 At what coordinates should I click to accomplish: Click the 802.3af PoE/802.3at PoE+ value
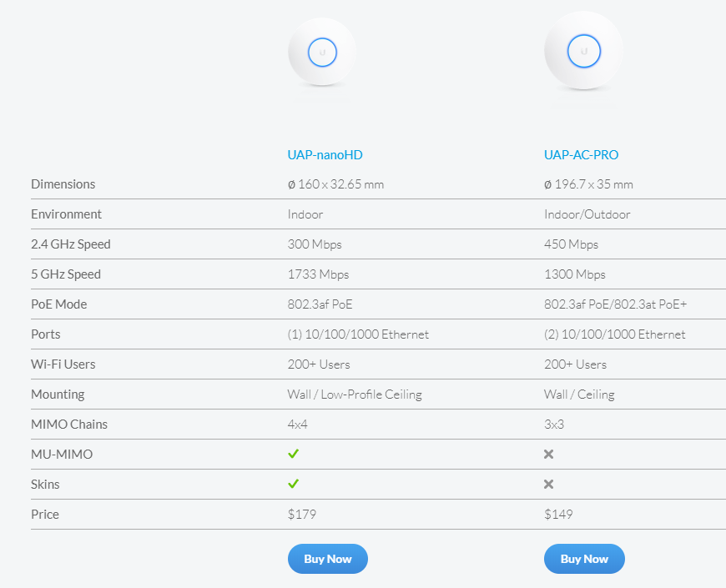point(615,304)
